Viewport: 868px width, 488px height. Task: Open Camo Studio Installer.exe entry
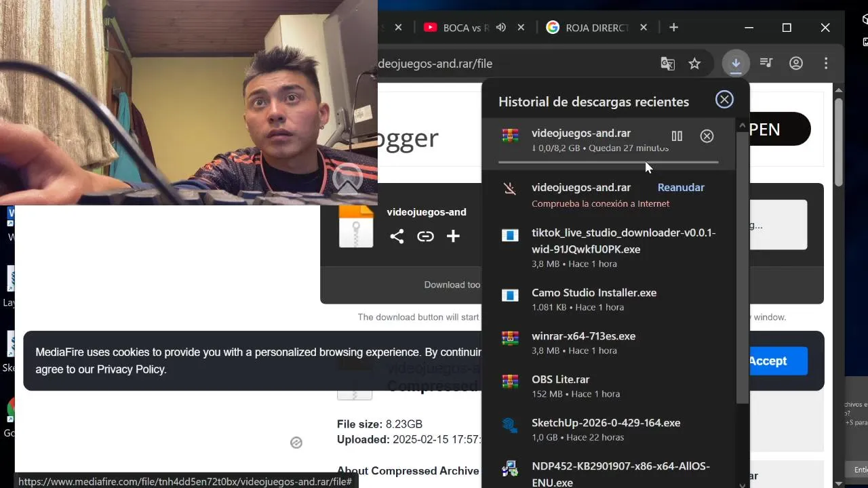pos(609,300)
